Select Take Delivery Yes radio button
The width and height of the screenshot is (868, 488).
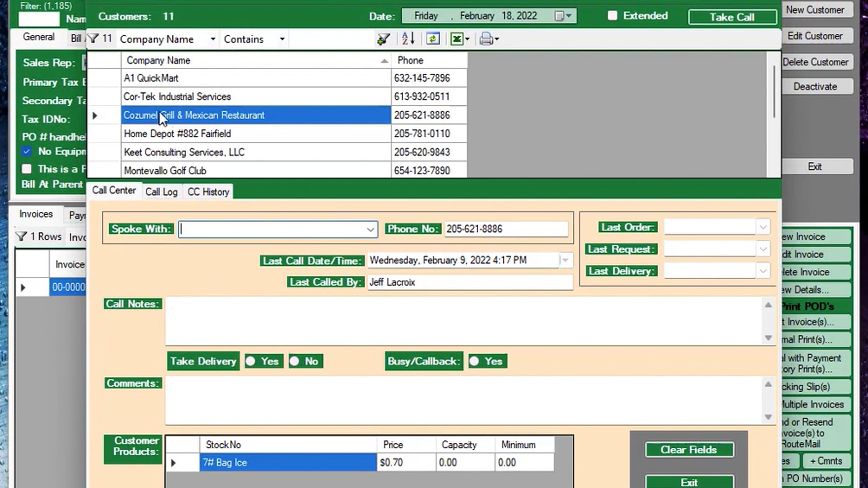(x=250, y=361)
